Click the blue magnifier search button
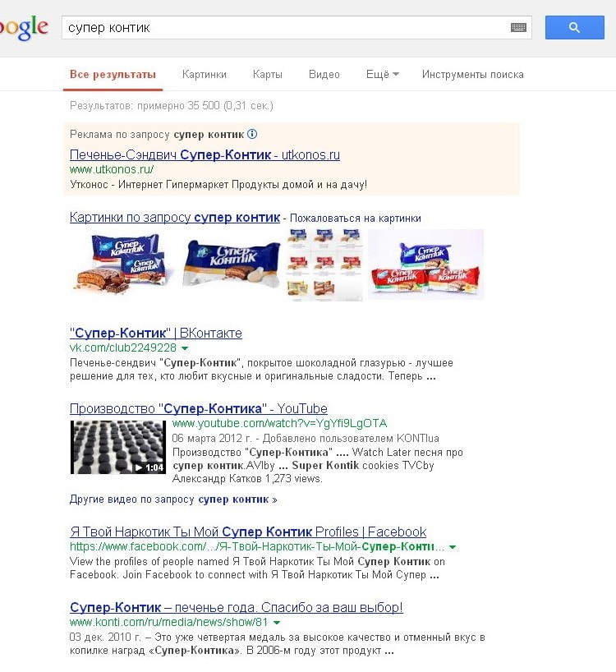The image size is (616, 672). [574, 27]
